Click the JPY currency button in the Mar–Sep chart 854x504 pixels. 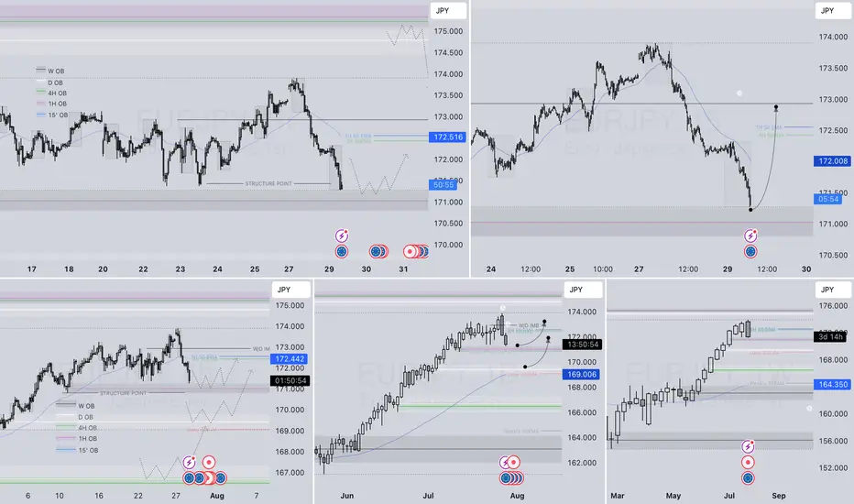click(833, 290)
